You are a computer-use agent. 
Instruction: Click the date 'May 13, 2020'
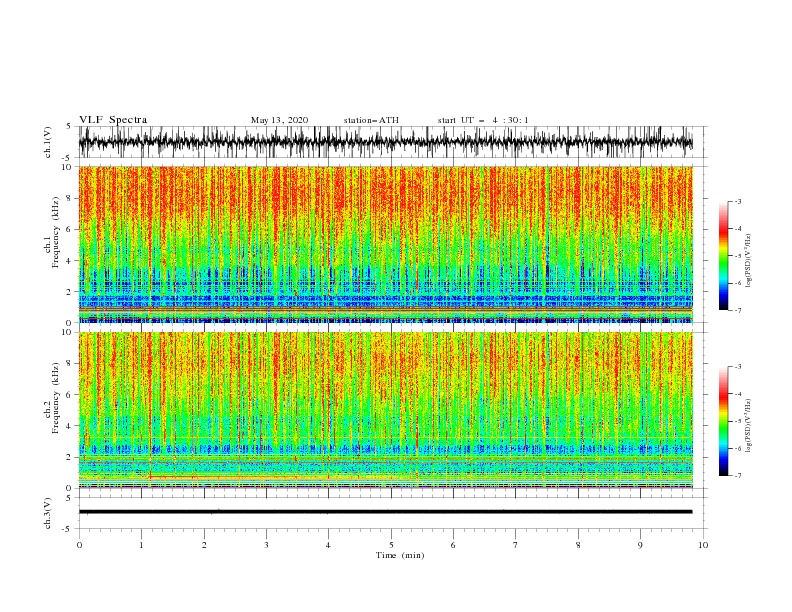[279, 120]
